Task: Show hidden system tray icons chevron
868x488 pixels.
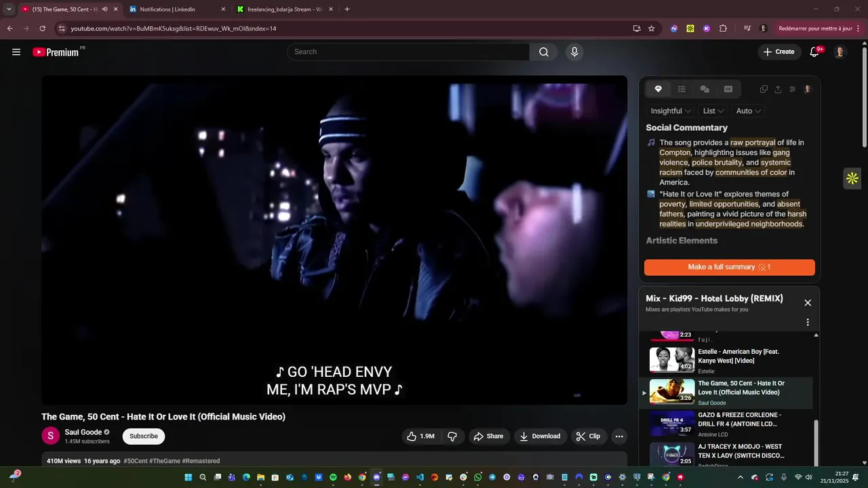Action: [x=740, y=477]
